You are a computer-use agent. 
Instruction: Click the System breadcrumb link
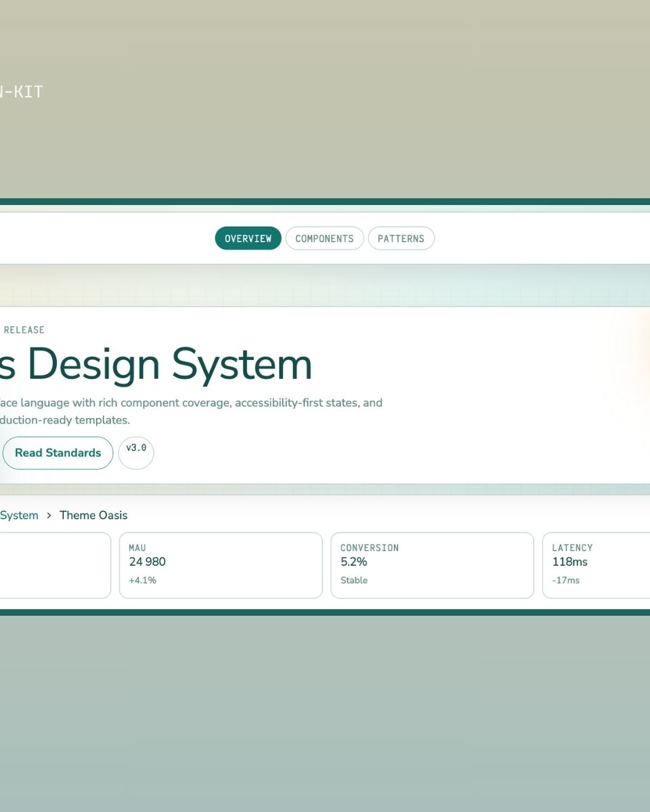pyautogui.click(x=19, y=515)
